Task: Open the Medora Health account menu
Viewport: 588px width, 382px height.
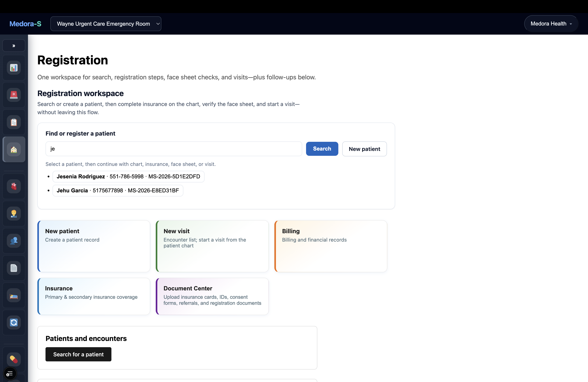Action: point(551,24)
